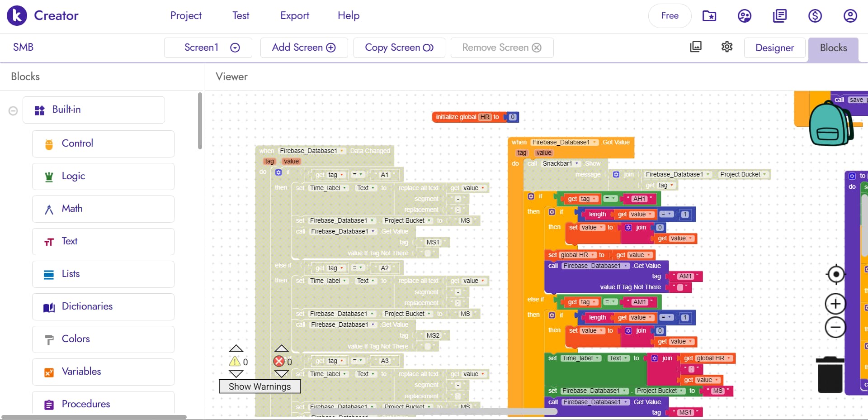This screenshot has width=868, height=420.
Task: Open the user account profile icon
Action: point(850,16)
